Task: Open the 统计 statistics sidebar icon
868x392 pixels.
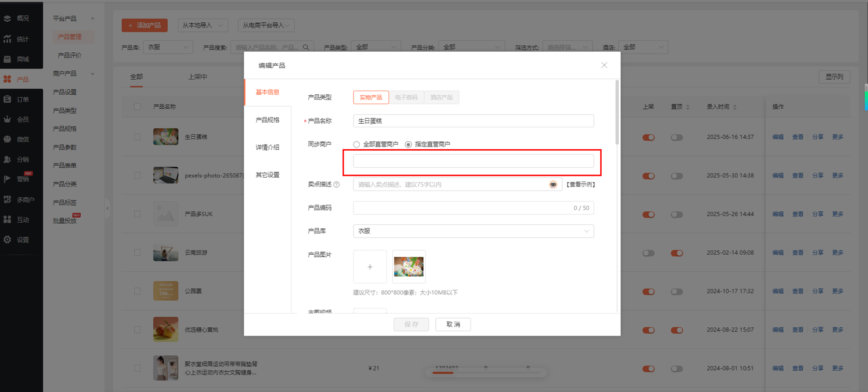Action: click(x=7, y=39)
